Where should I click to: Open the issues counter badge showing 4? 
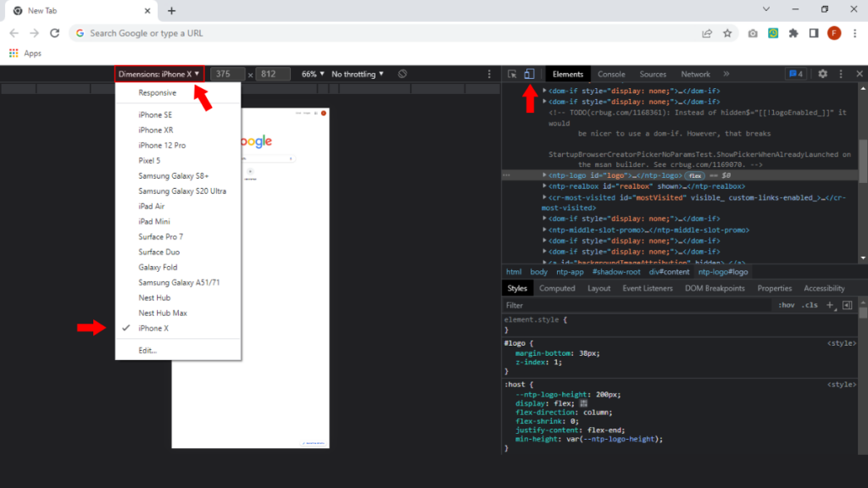pyautogui.click(x=796, y=75)
